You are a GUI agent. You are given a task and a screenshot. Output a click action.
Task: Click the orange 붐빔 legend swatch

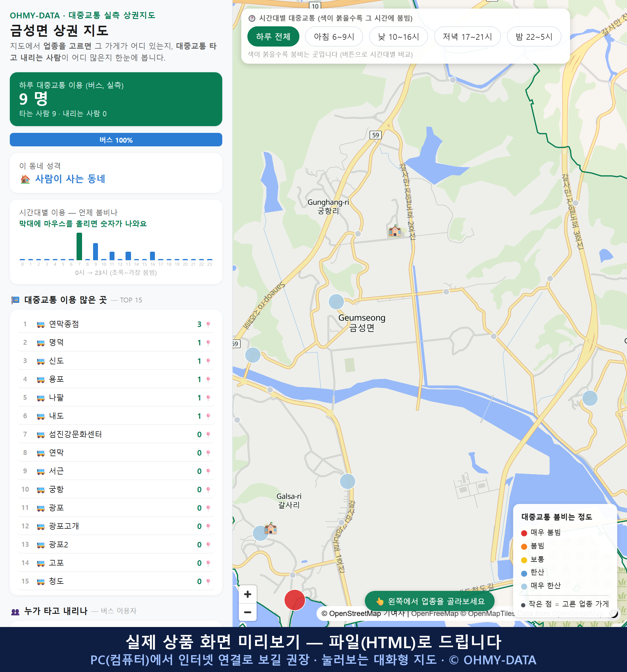[524, 546]
